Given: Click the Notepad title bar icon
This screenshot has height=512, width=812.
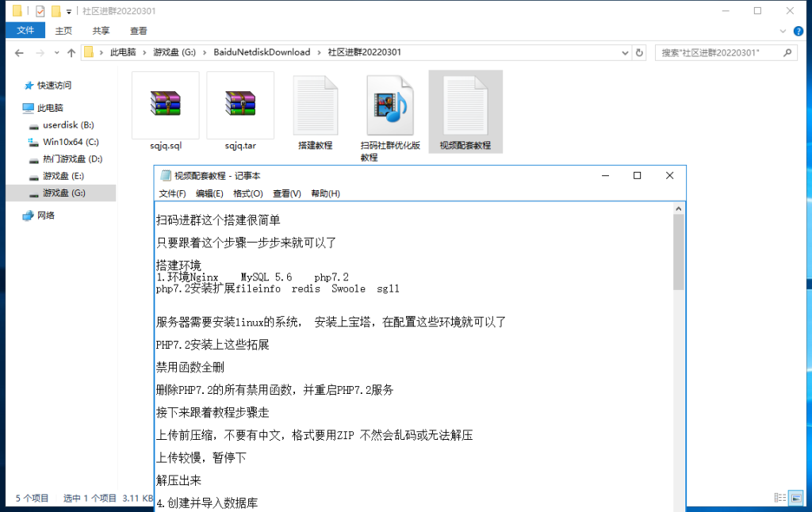Looking at the screenshot, I should tap(165, 176).
